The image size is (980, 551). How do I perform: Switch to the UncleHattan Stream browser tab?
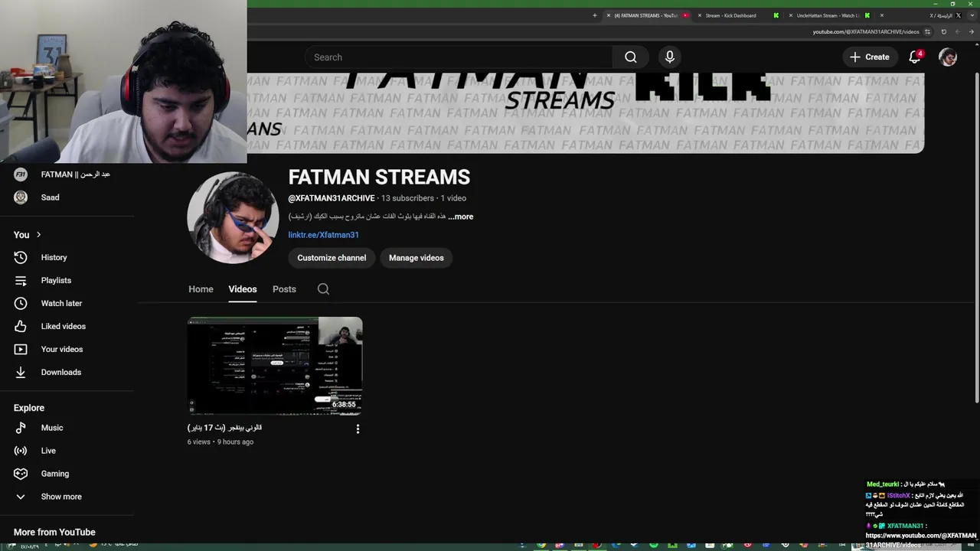(828, 15)
